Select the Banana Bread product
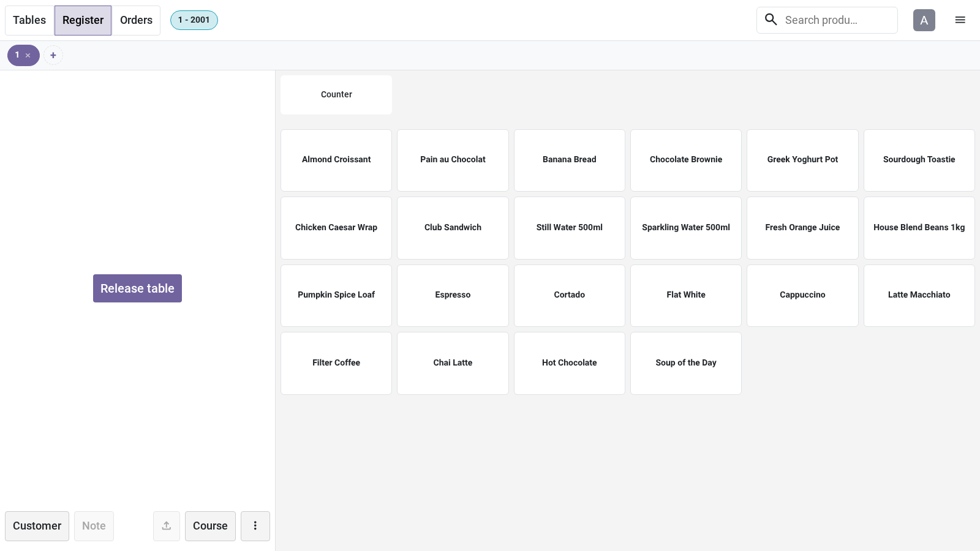Image resolution: width=980 pixels, height=551 pixels. (x=570, y=160)
